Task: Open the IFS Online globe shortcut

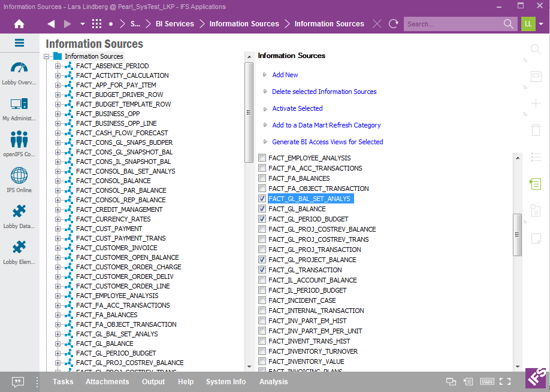Action: [19, 180]
